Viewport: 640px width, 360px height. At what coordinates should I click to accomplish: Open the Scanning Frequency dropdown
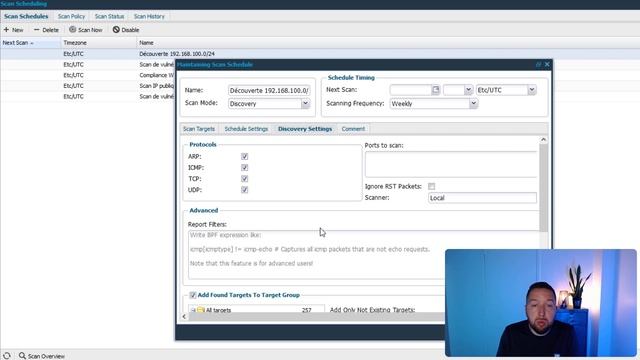click(x=473, y=104)
